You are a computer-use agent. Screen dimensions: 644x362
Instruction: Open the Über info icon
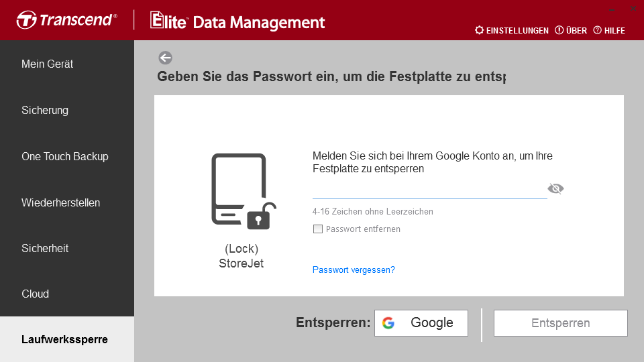[x=559, y=30]
